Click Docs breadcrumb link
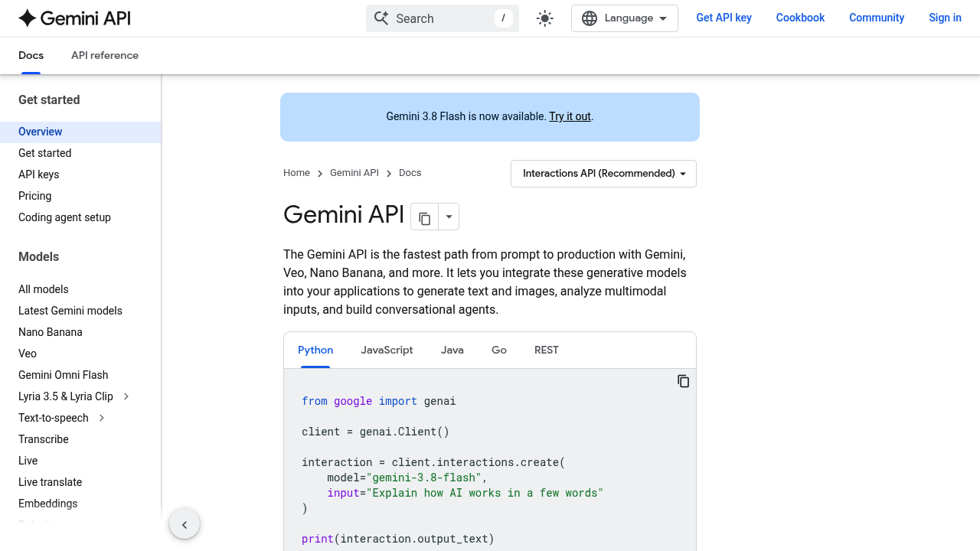 (410, 173)
